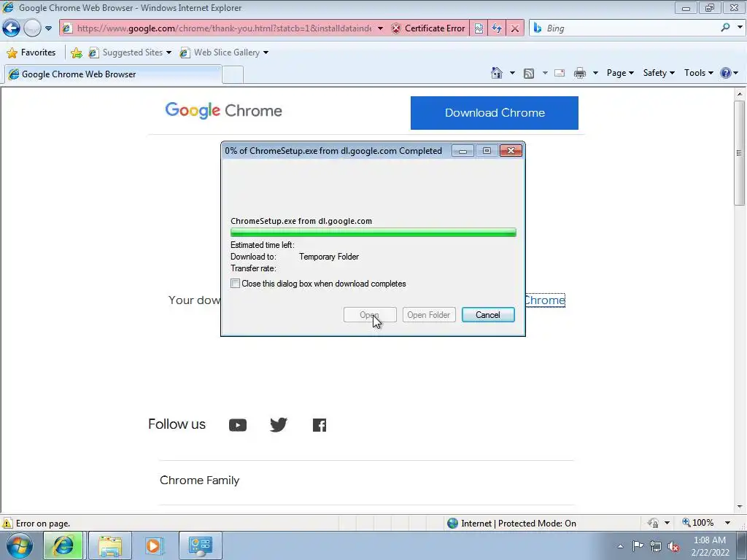Click the scrollbar down arrow
The height and width of the screenshot is (560, 747).
pyautogui.click(x=740, y=507)
